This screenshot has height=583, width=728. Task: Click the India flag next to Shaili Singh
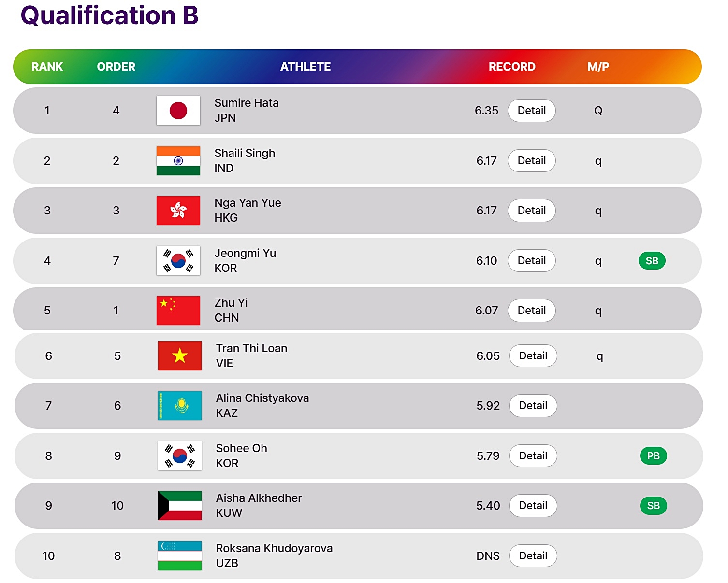click(x=178, y=161)
